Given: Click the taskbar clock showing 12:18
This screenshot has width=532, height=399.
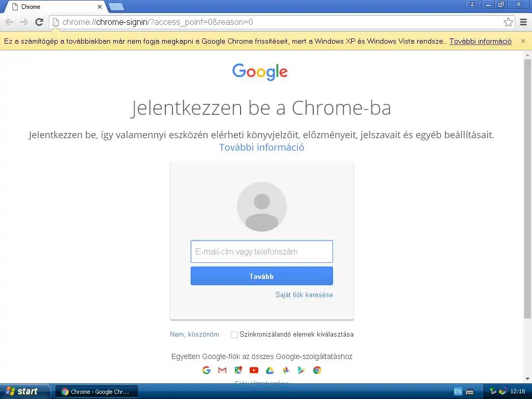Looking at the screenshot, I should click(518, 392).
